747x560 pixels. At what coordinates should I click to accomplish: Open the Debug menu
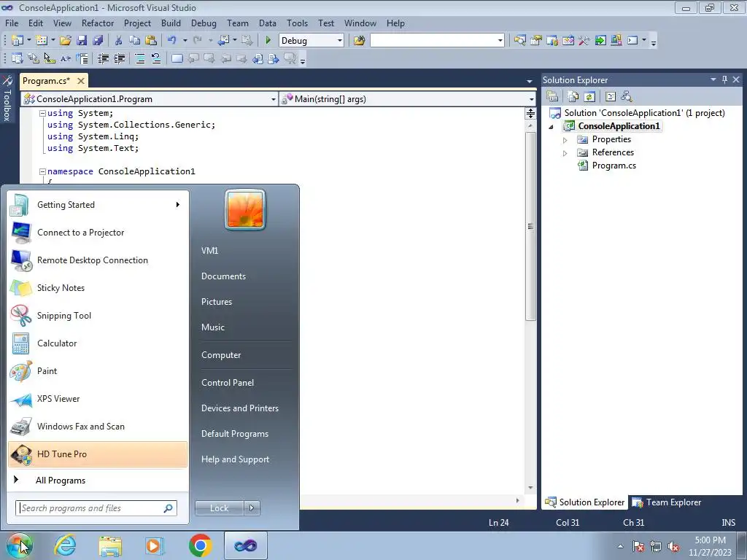point(204,23)
